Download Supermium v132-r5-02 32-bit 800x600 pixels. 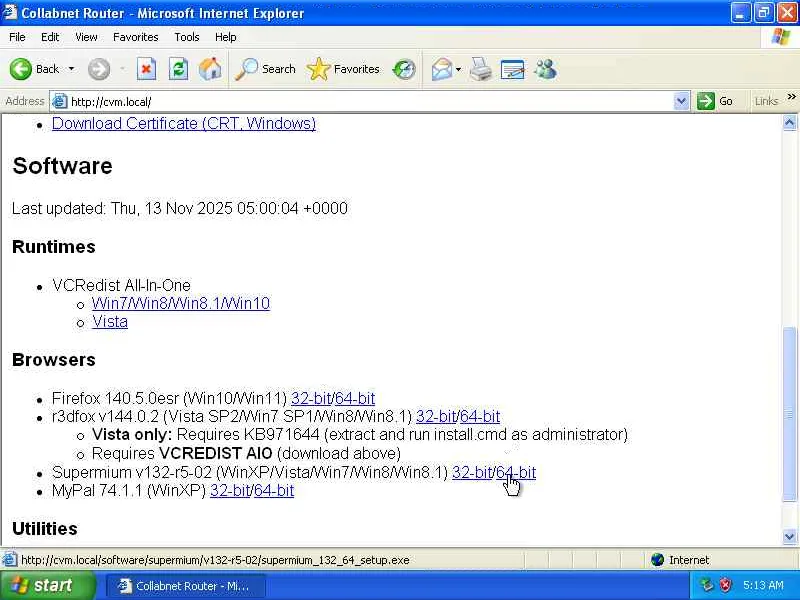coord(472,472)
